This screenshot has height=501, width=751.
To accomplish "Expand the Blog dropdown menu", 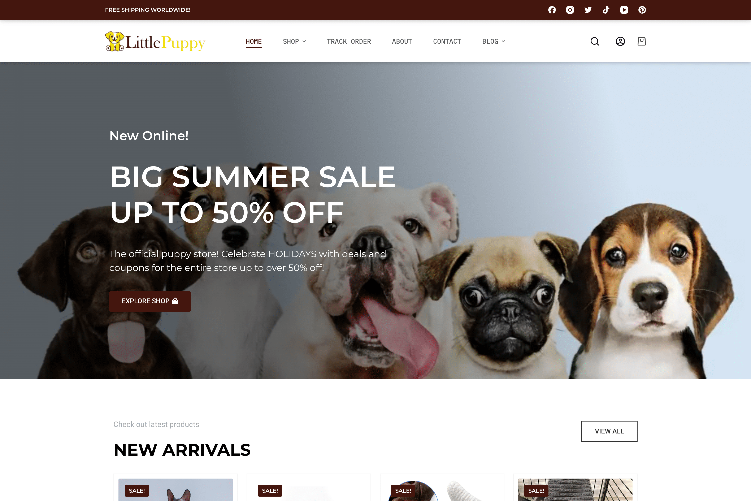I will click(x=493, y=41).
